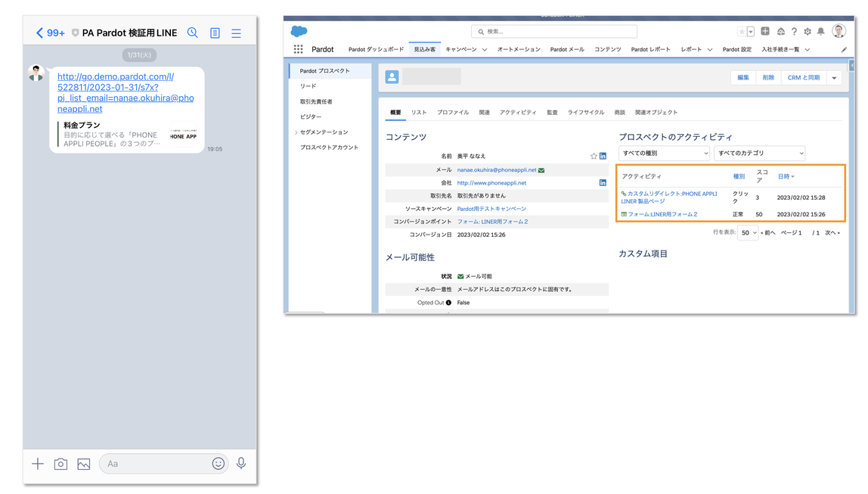Open the コンテンツ navigation tab
Image resolution: width=868 pixels, height=494 pixels.
tap(608, 49)
